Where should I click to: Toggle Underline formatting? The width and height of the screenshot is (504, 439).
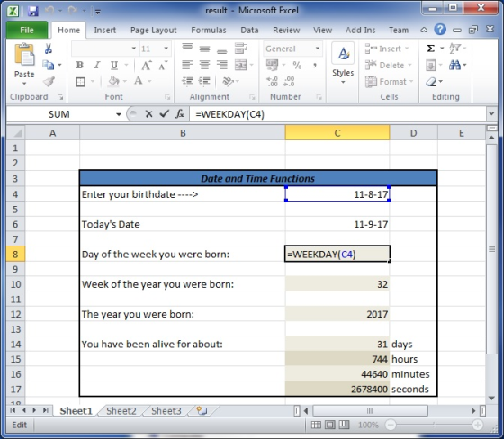click(114, 66)
